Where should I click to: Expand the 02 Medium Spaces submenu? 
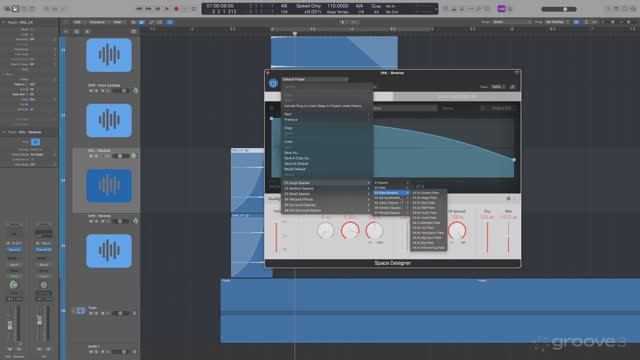click(327, 189)
